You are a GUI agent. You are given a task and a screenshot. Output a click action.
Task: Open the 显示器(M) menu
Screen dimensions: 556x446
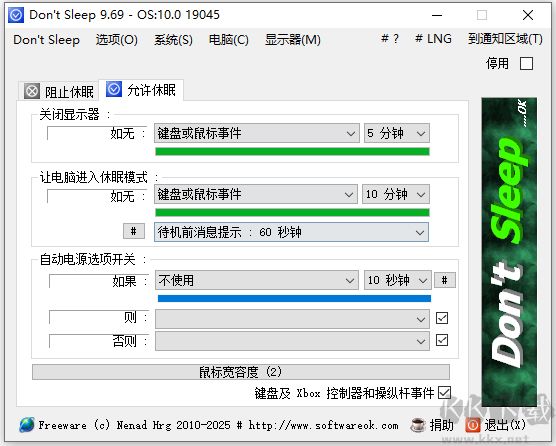pos(293,40)
